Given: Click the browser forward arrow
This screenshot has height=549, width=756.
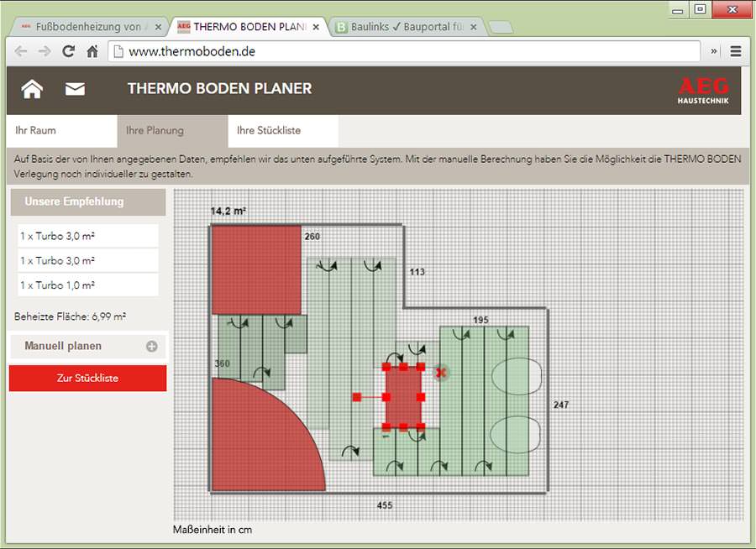Looking at the screenshot, I should [45, 51].
